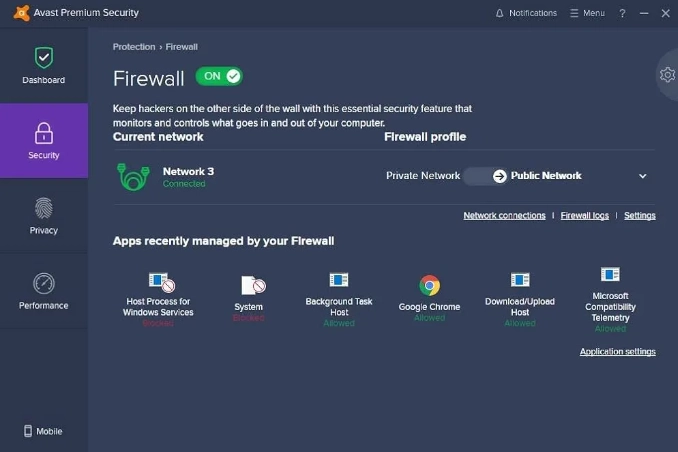Click the Protection breadcrumb
This screenshot has height=452, width=678.
pos(134,47)
